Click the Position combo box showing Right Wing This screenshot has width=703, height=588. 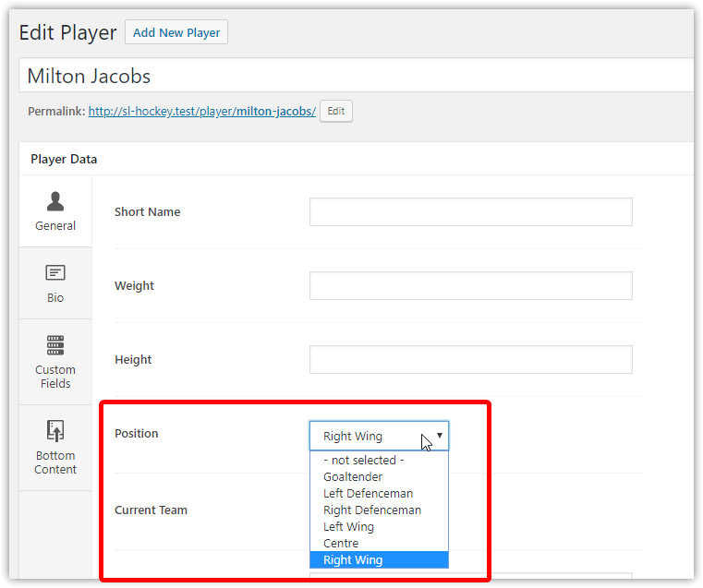tap(379, 436)
